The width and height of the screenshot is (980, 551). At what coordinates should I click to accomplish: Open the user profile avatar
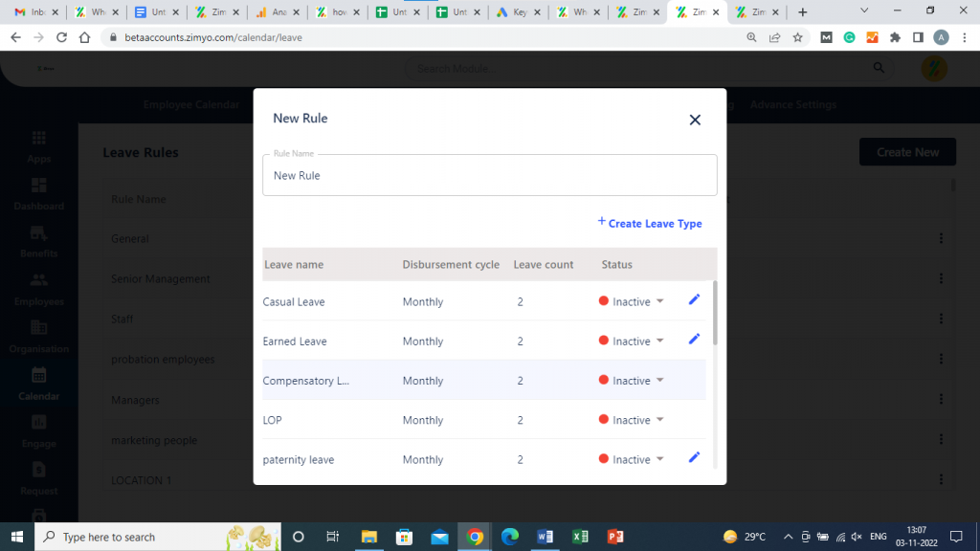coord(934,68)
